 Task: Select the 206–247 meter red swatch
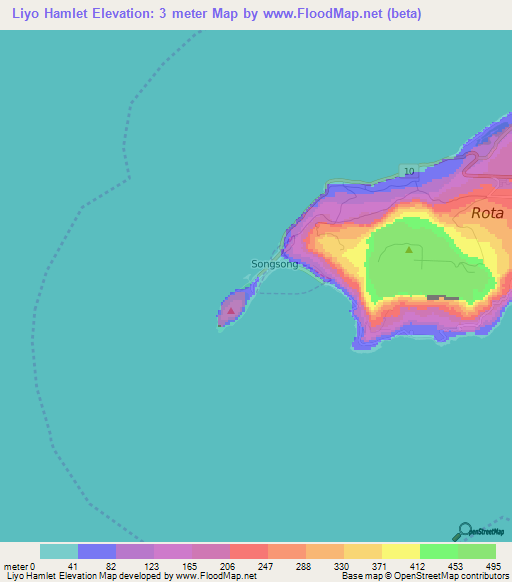249,551
